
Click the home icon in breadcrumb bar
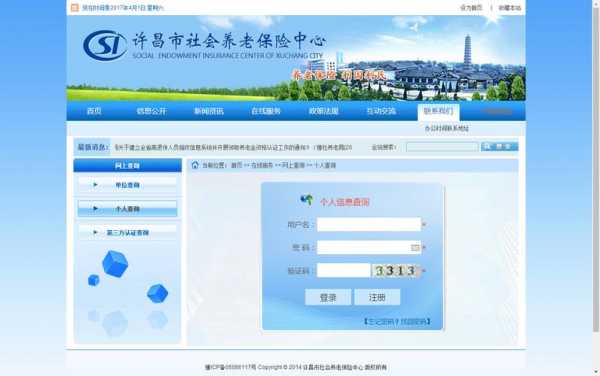(195, 165)
